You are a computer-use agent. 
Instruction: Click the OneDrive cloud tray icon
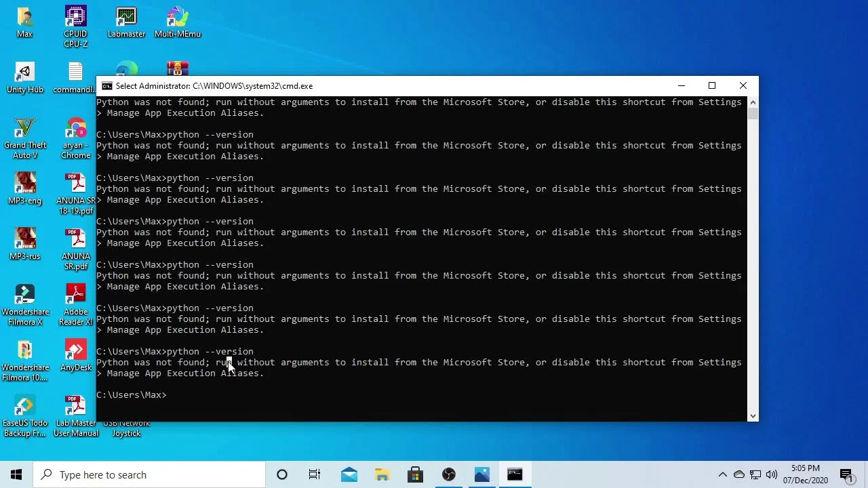[739, 474]
